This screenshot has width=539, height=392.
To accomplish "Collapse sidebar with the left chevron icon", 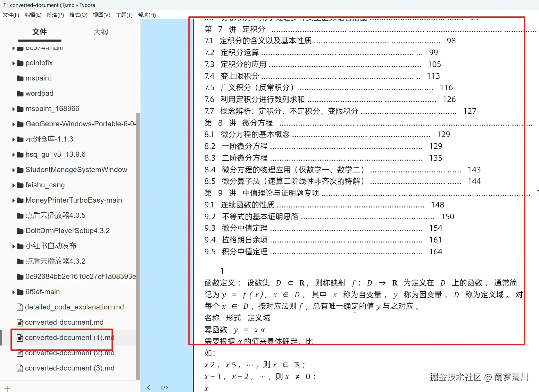I will pyautogui.click(x=149, y=387).
